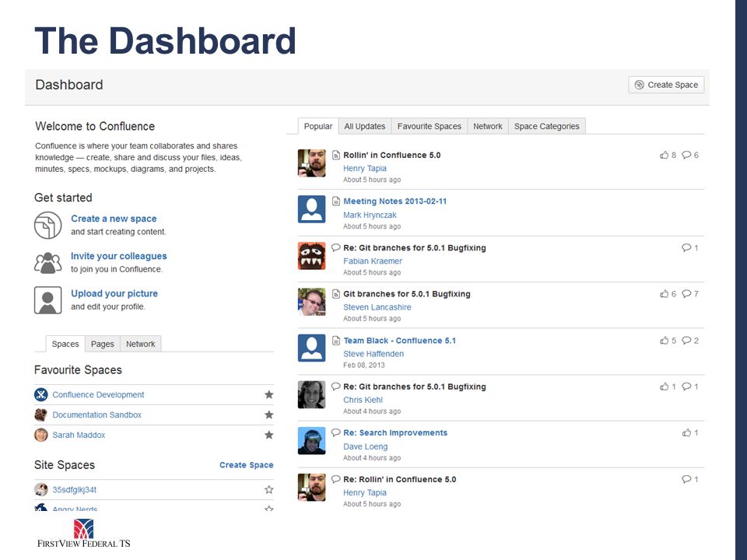The height and width of the screenshot is (560, 747).
Task: Remove Sarah Maddox from favourites via star
Action: click(269, 435)
